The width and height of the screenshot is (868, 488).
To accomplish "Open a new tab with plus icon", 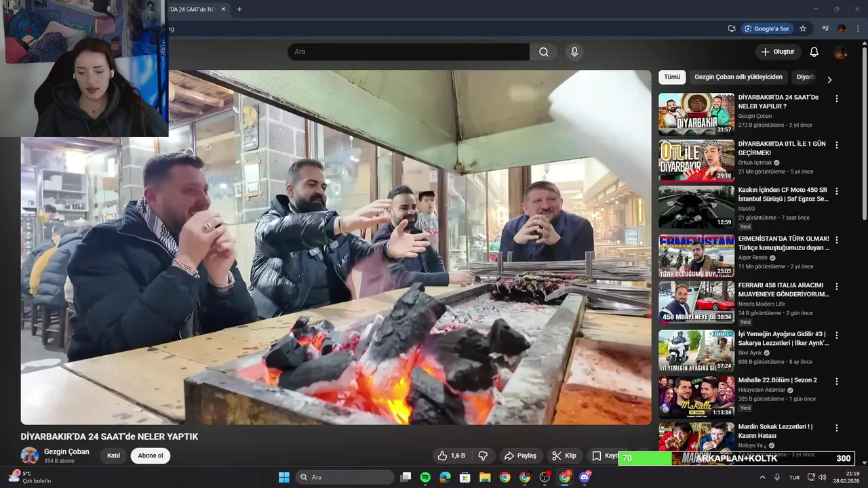I will tap(239, 9).
